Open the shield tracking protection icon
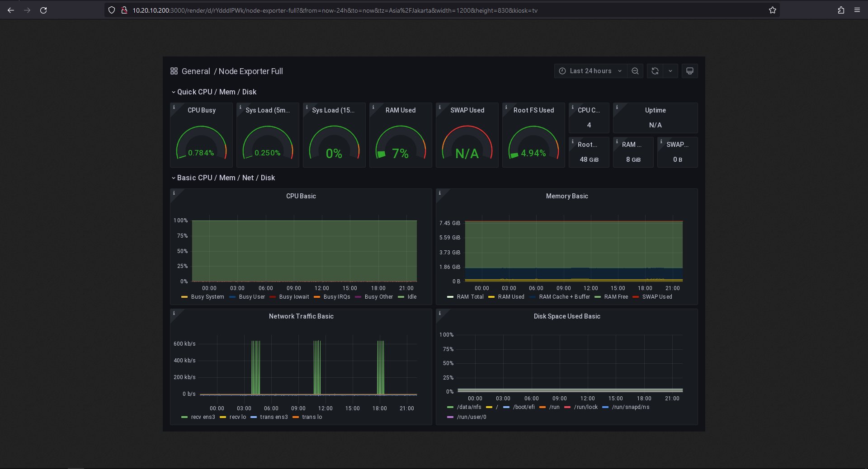Viewport: 868px width, 469px height. [112, 10]
